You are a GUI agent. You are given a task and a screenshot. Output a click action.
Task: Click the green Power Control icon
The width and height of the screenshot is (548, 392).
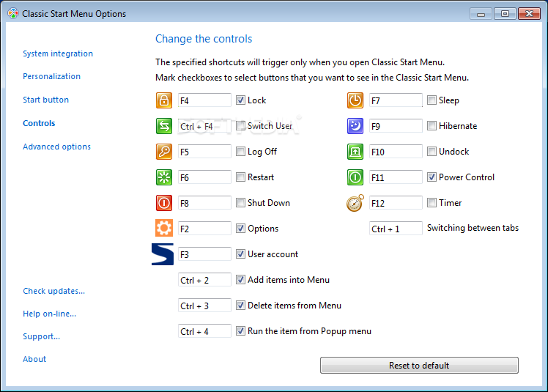[355, 177]
